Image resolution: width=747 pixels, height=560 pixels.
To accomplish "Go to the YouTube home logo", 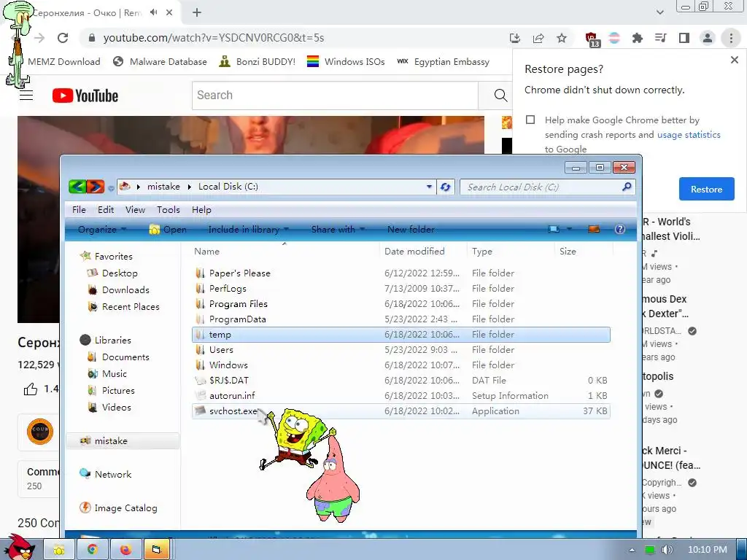I will [x=85, y=96].
